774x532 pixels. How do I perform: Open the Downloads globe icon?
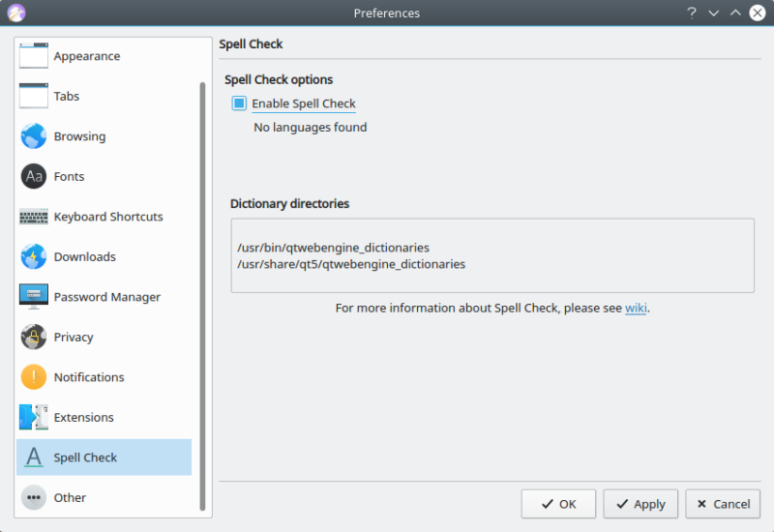34,256
